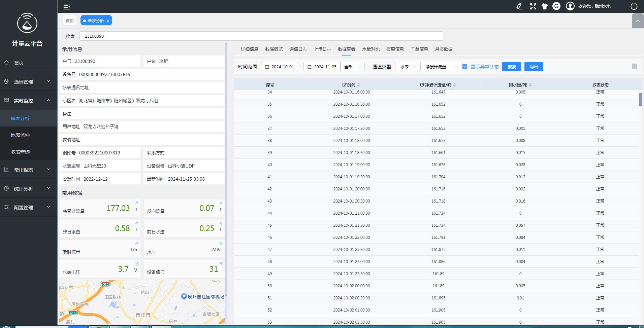644x328 pixels.
Task: Collapse the sidebar with the hamburger icon
Action: pos(67,6)
